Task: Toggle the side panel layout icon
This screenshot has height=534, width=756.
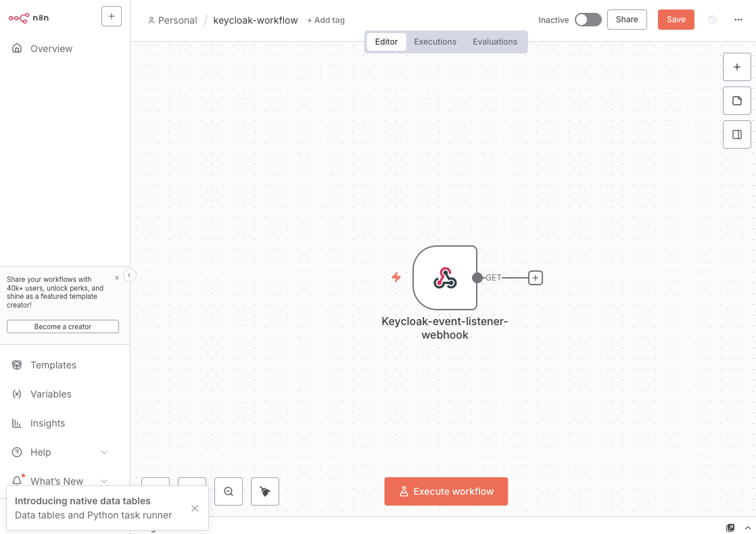Action: click(737, 135)
